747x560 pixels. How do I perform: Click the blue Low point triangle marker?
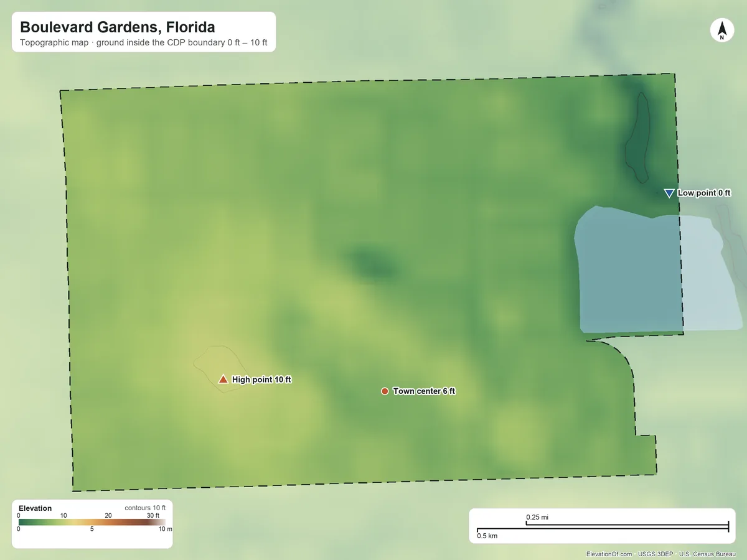[669, 194]
